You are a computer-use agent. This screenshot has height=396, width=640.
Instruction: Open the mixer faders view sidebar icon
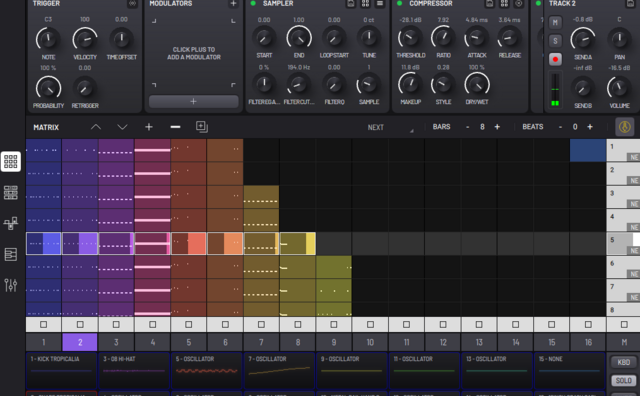point(11,285)
